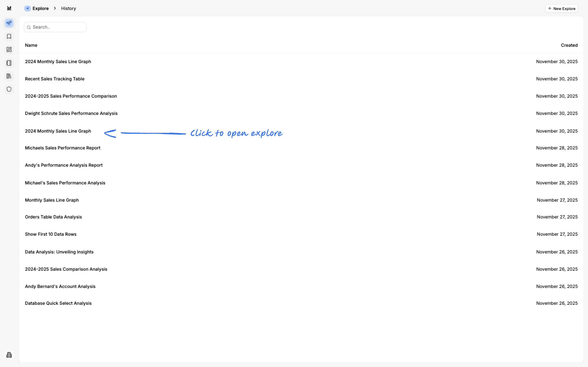The height and width of the screenshot is (367, 588).
Task: Click the Explore rocket icon in breadcrumb
Action: click(x=27, y=8)
